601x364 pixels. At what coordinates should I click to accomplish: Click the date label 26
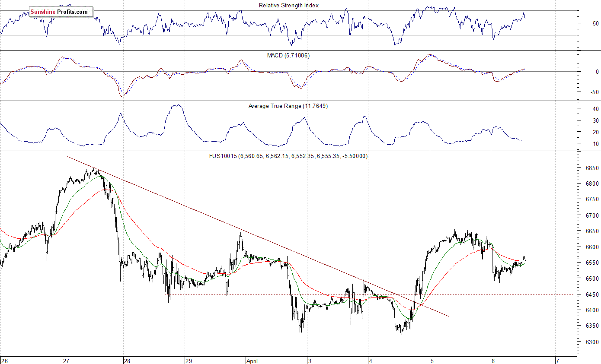point(4,361)
